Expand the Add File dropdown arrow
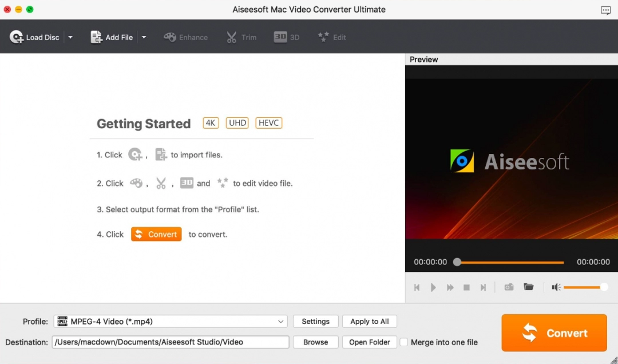 pos(144,37)
